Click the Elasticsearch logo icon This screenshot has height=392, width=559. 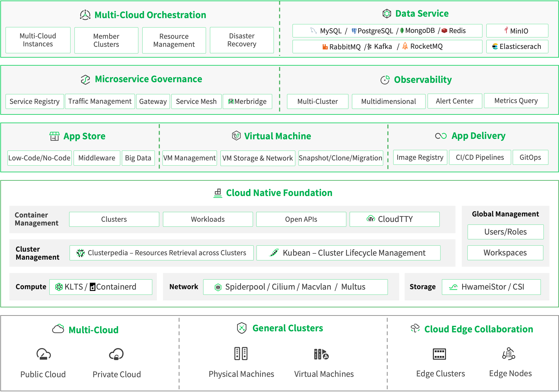pos(495,47)
